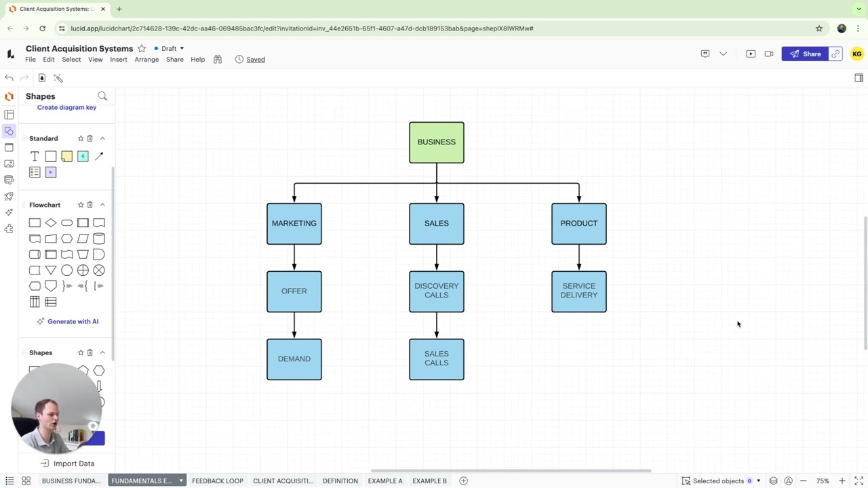
Task: Zoom out with the minus button
Action: (x=804, y=481)
